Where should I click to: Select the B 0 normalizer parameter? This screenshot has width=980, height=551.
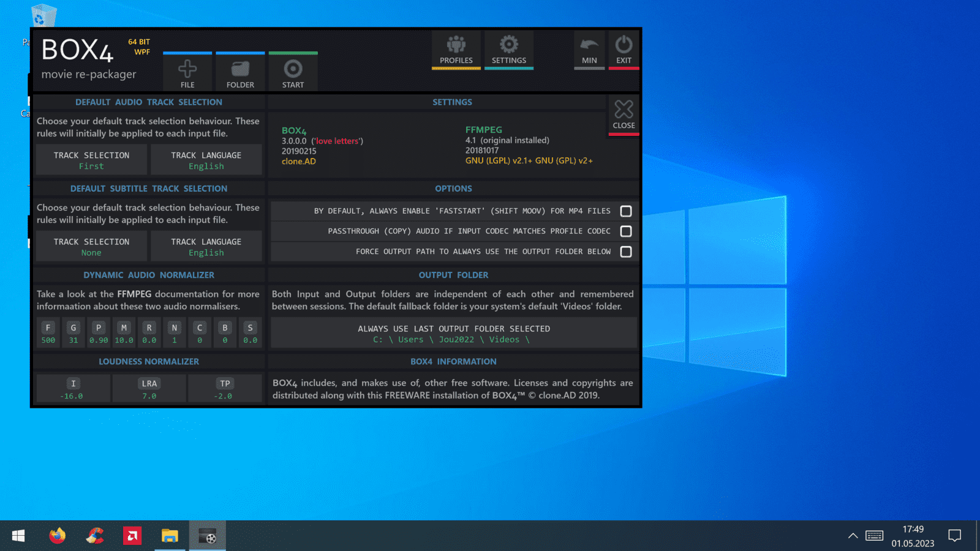click(x=225, y=333)
